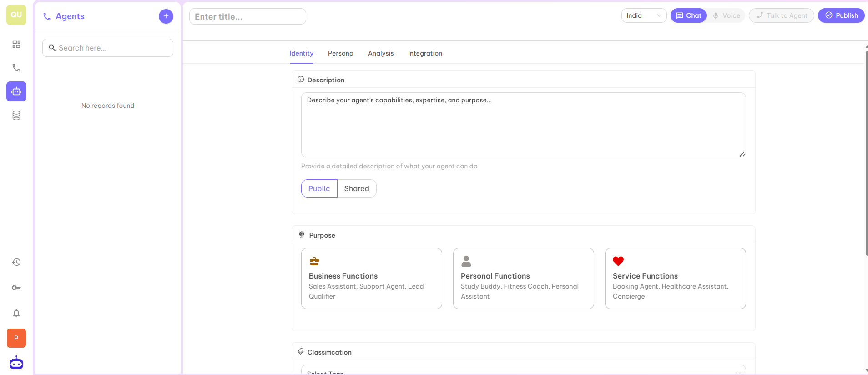Screen dimensions: 868x375
Task: Open the Analysis tab
Action: tap(381, 53)
